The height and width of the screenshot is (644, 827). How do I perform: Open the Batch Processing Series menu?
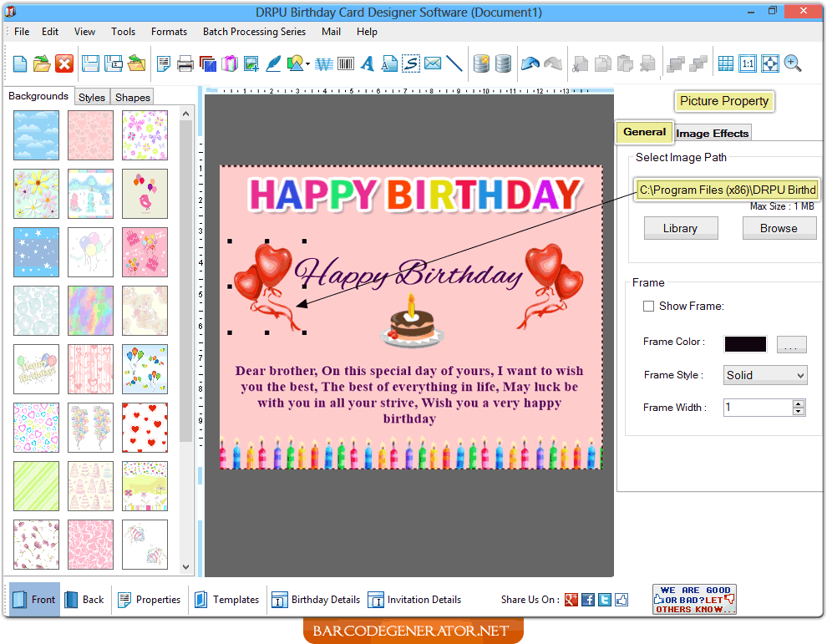click(254, 32)
